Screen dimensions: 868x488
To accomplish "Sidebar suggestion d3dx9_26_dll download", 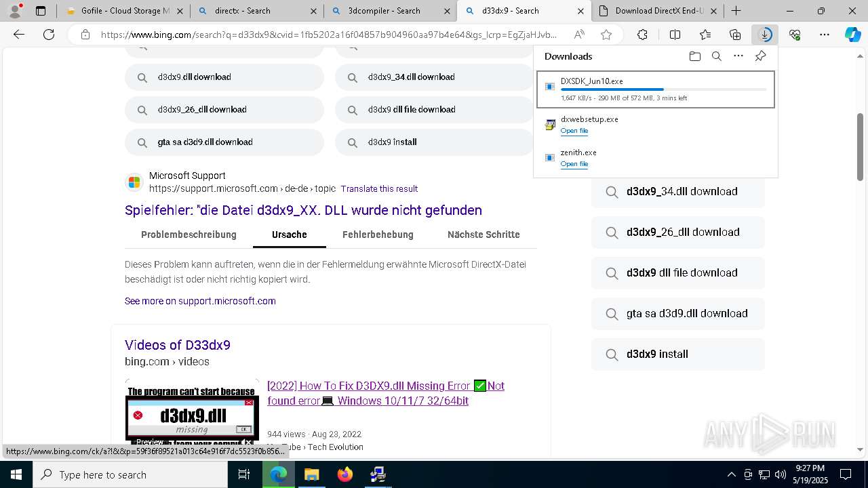I will 678,232.
